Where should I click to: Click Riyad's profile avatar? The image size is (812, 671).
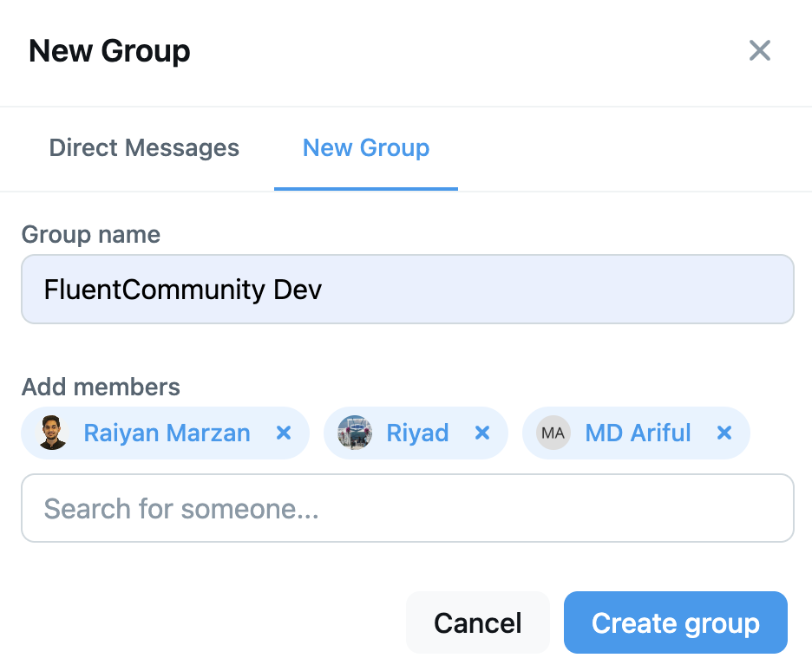click(355, 433)
